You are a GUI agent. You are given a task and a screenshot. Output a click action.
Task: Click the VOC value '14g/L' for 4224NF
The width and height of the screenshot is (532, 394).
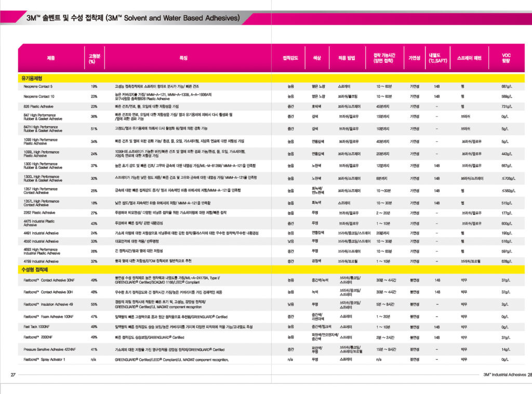click(506, 349)
